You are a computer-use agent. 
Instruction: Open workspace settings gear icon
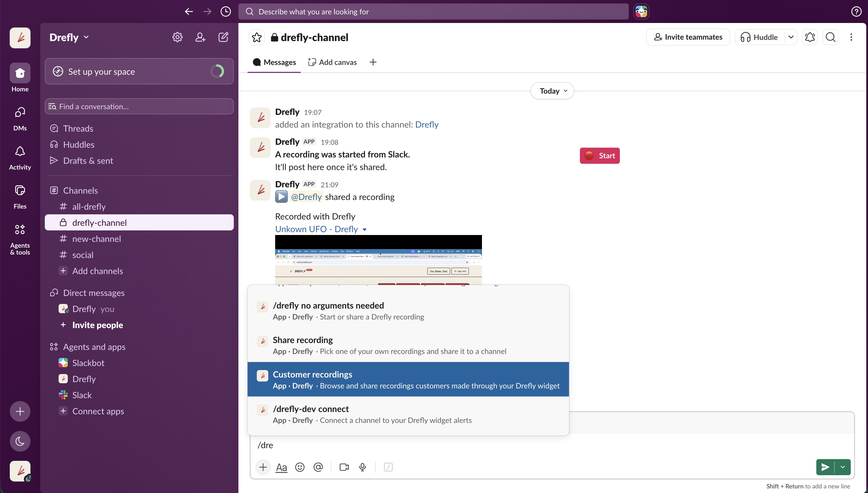[177, 37]
